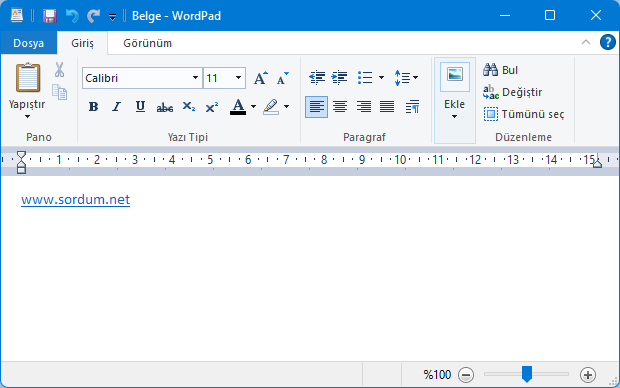Click the Copy icon
The image size is (620, 388).
click(x=59, y=92)
